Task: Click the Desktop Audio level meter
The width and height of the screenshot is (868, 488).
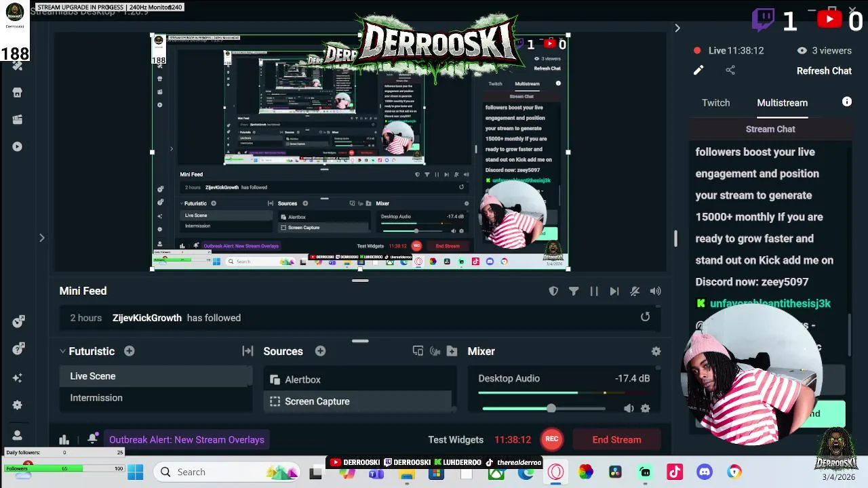Action: pyautogui.click(x=564, y=392)
